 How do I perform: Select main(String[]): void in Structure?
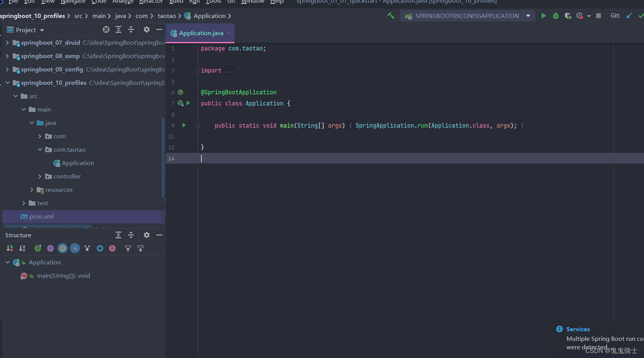[63, 276]
